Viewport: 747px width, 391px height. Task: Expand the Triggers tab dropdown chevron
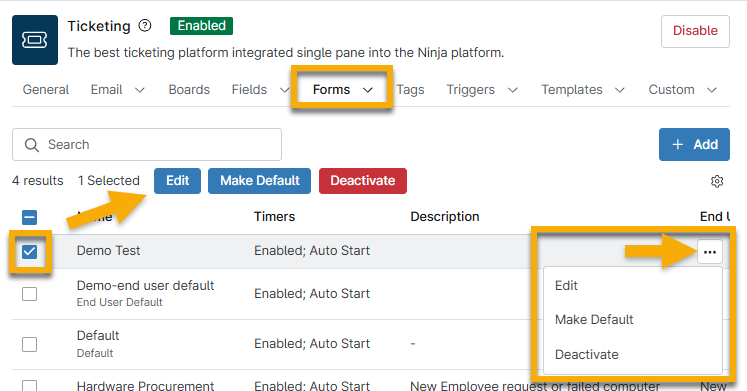click(513, 90)
